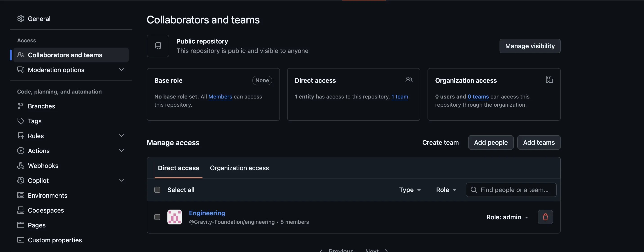The width and height of the screenshot is (644, 252).
Task: Click the Rules icon in sidebar
Action: click(x=20, y=136)
